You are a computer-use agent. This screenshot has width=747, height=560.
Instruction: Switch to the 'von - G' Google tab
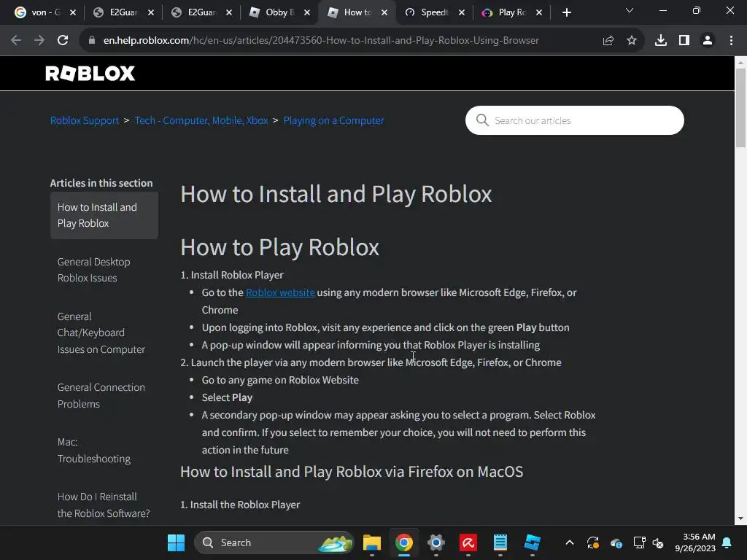point(39,12)
